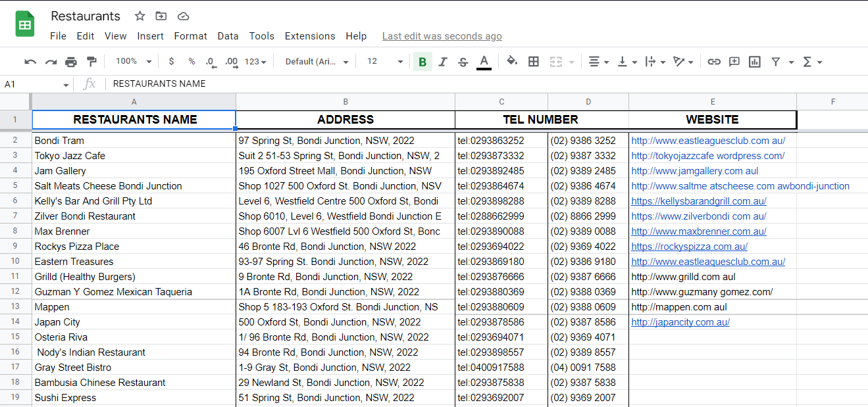Image resolution: width=868 pixels, height=407 pixels.
Task: Decrease decimal places
Action: tap(211, 62)
